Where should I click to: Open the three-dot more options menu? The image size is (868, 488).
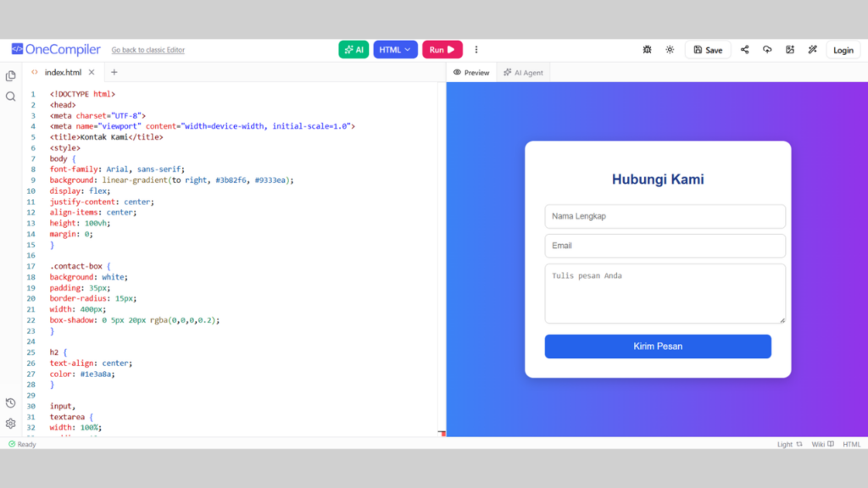click(x=476, y=50)
